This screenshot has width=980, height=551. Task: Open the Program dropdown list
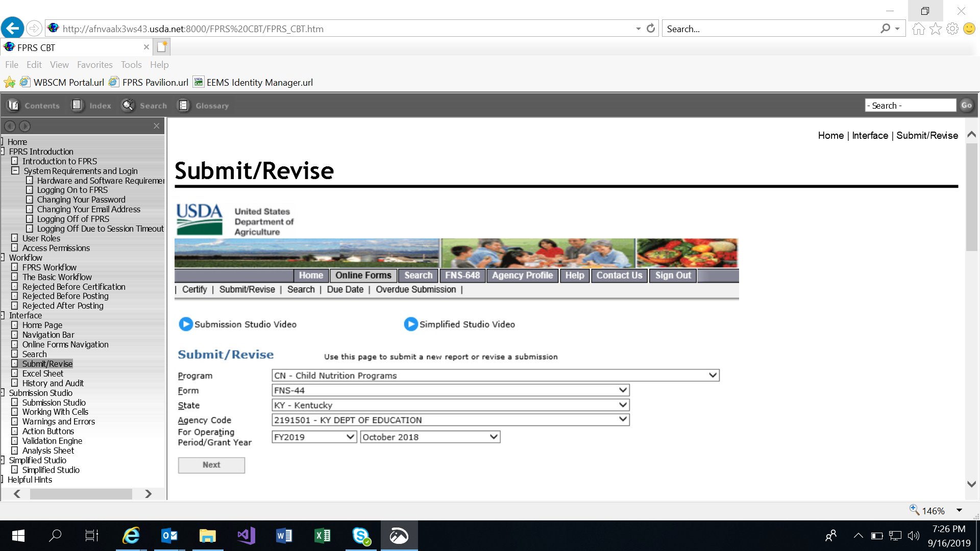click(713, 375)
